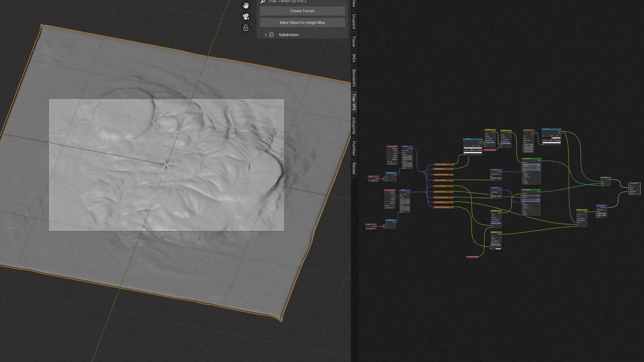Click the camera-to-view lock icon
Image resolution: width=644 pixels, height=362 pixels.
pos(246,28)
